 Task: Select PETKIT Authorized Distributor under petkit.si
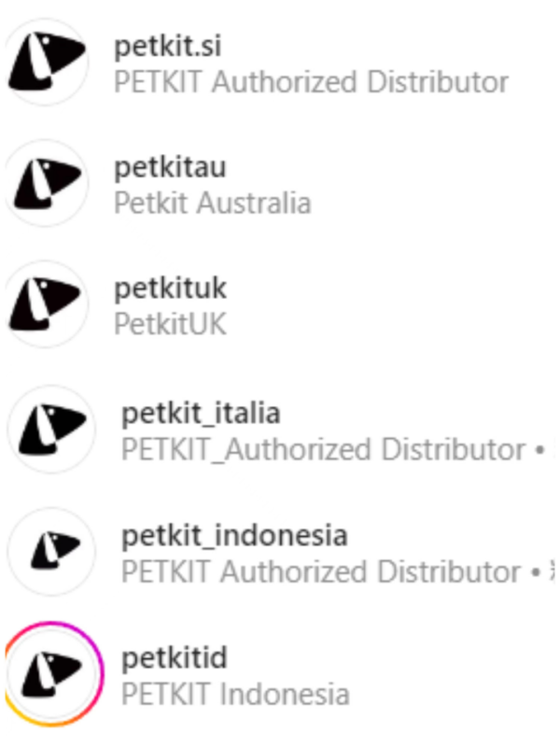[x=312, y=82]
